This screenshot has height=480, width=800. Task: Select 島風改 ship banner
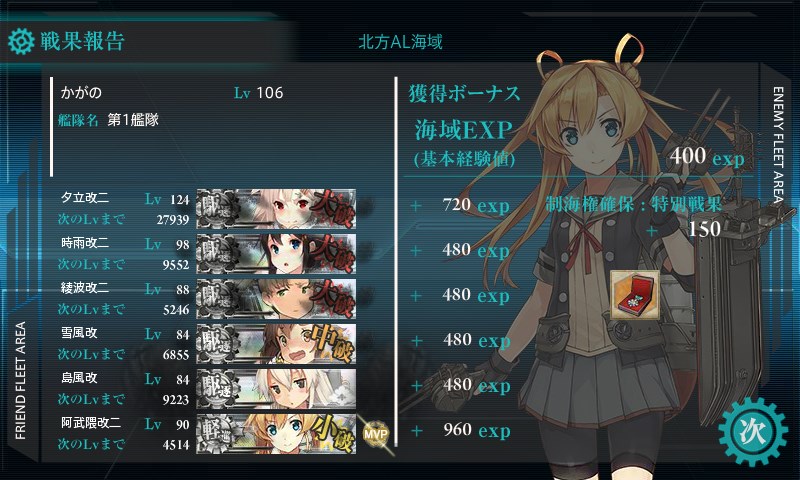point(276,389)
